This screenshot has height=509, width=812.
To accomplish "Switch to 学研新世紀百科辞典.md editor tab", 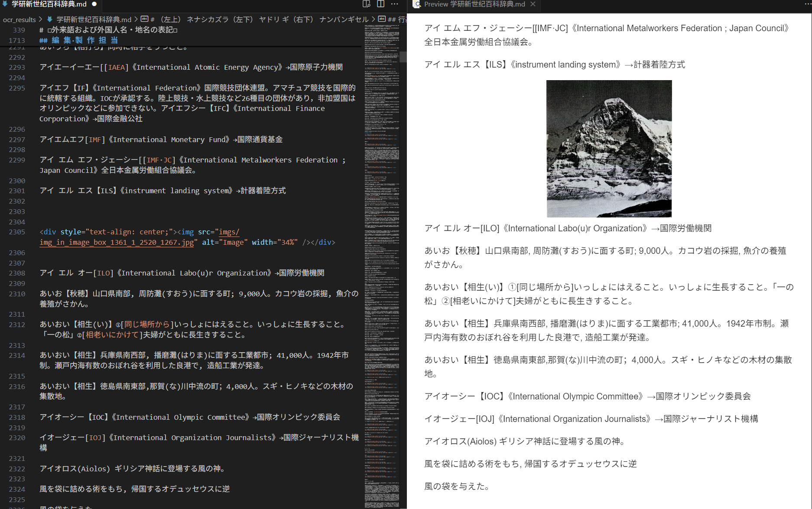I will click(x=49, y=4).
